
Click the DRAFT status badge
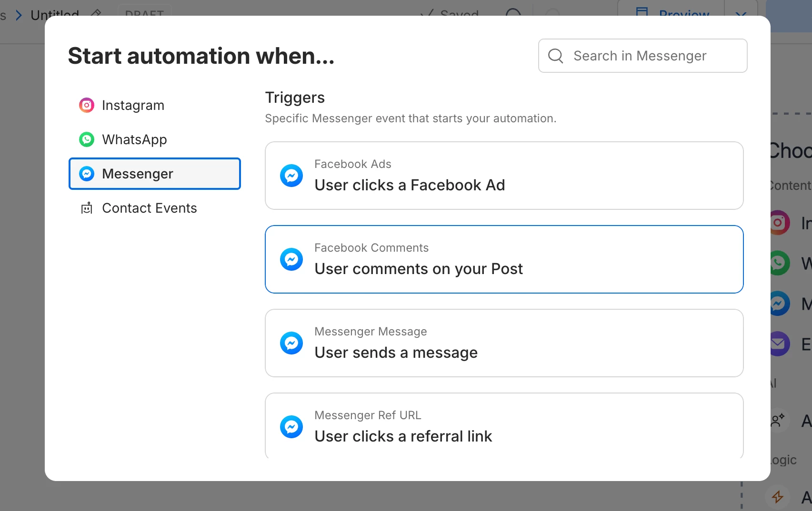click(144, 11)
